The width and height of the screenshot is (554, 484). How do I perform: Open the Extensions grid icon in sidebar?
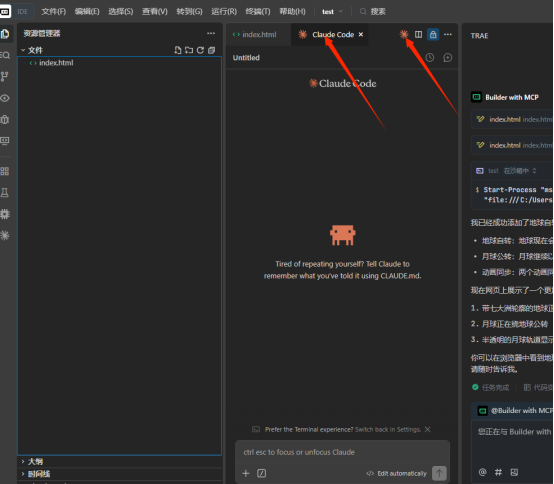click(5, 171)
